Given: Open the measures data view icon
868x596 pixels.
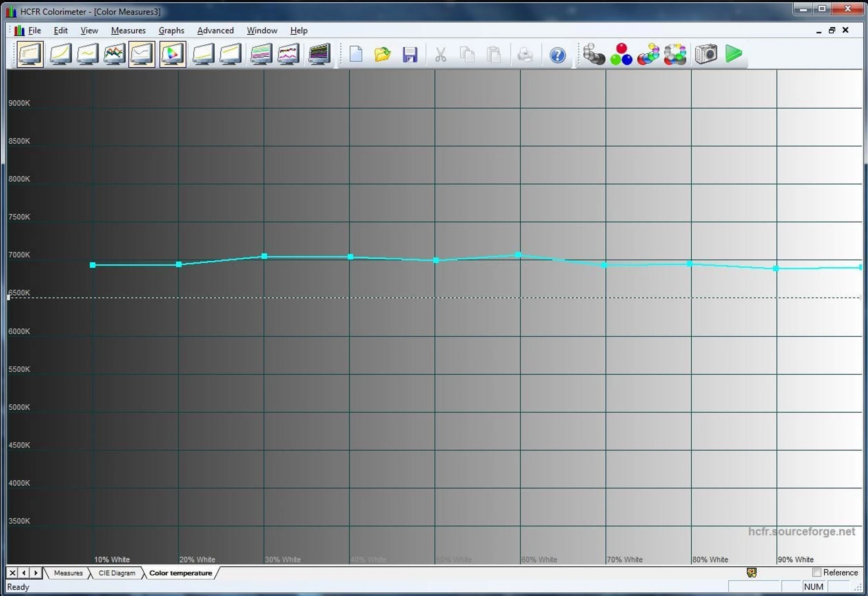Looking at the screenshot, I should point(30,54).
